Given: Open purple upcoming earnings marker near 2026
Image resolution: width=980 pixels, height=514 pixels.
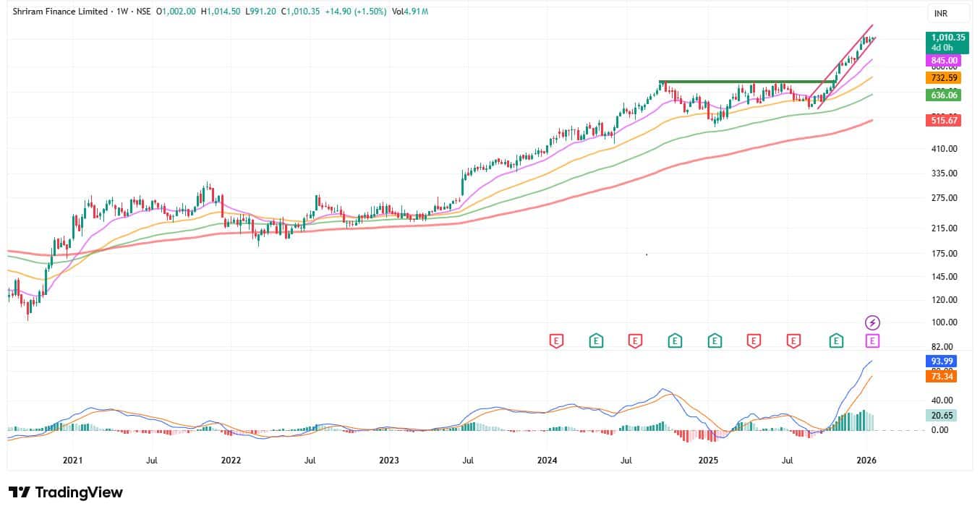Looking at the screenshot, I should (x=873, y=340).
